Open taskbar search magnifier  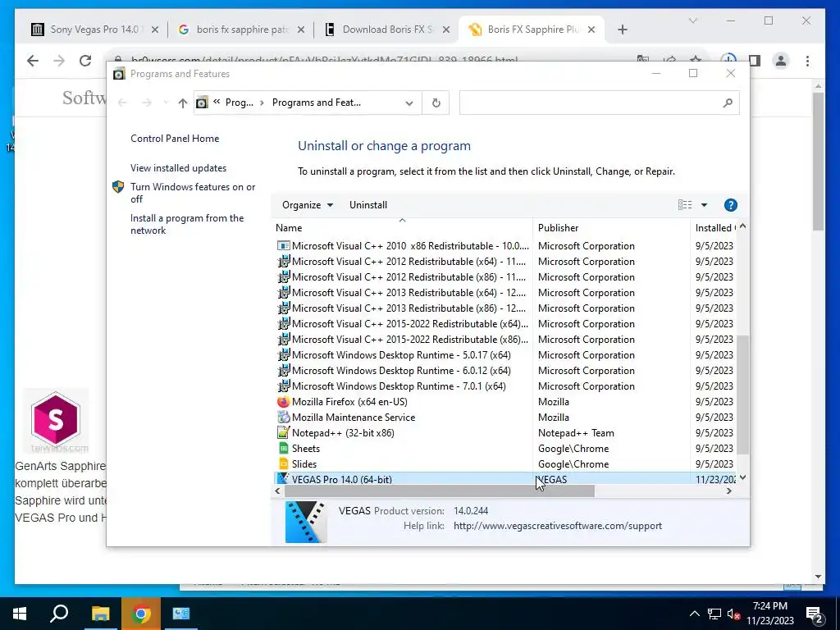pos(59,614)
